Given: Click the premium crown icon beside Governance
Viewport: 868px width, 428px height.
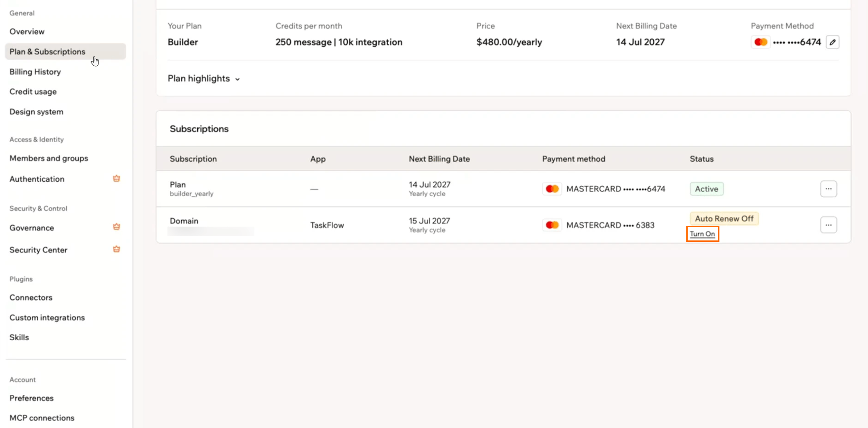Looking at the screenshot, I should [116, 227].
